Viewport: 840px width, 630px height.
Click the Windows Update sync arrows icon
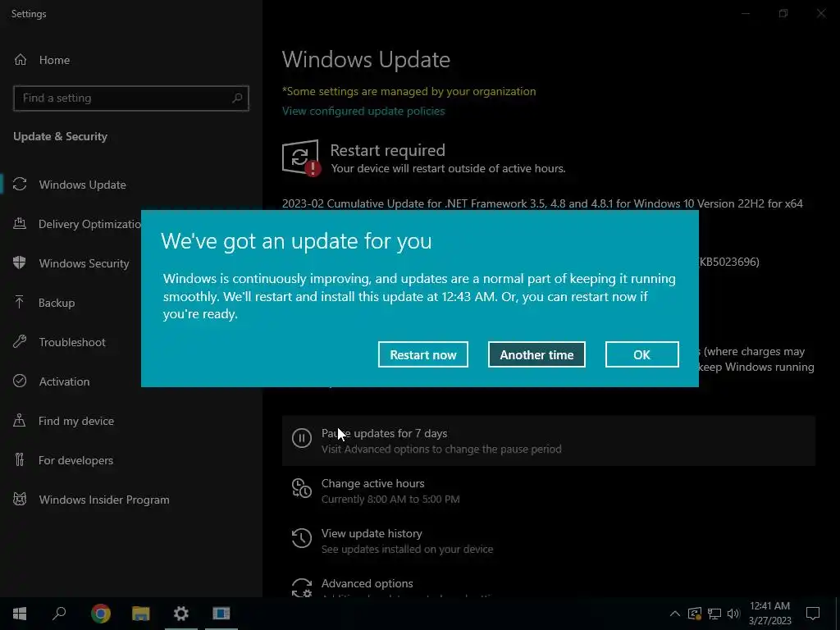tap(20, 185)
